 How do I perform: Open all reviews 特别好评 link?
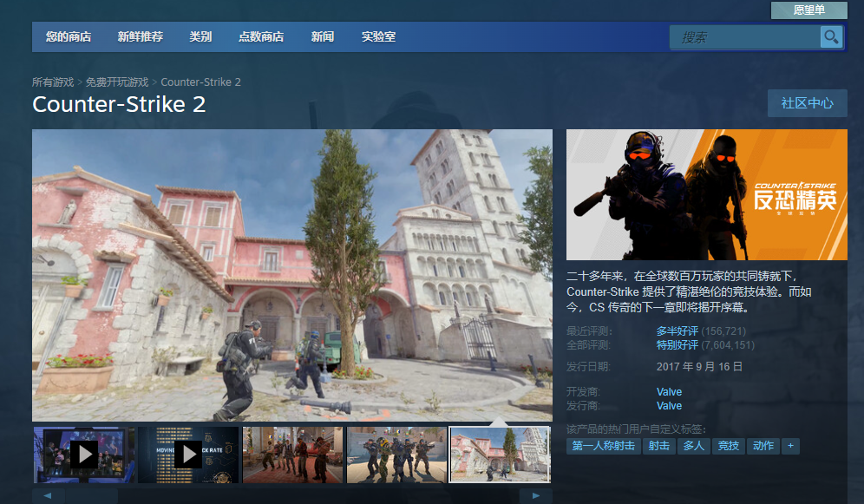(677, 344)
